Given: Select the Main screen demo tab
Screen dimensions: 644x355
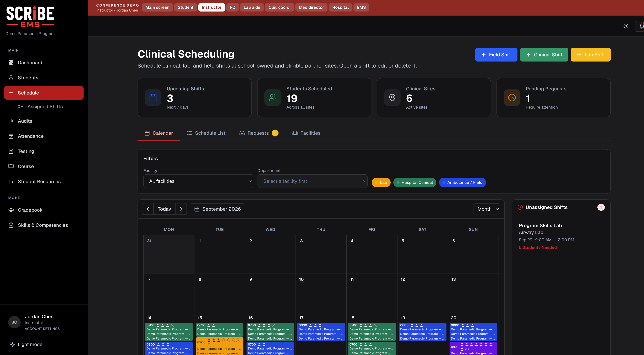Looking at the screenshot, I should pyautogui.click(x=157, y=7).
